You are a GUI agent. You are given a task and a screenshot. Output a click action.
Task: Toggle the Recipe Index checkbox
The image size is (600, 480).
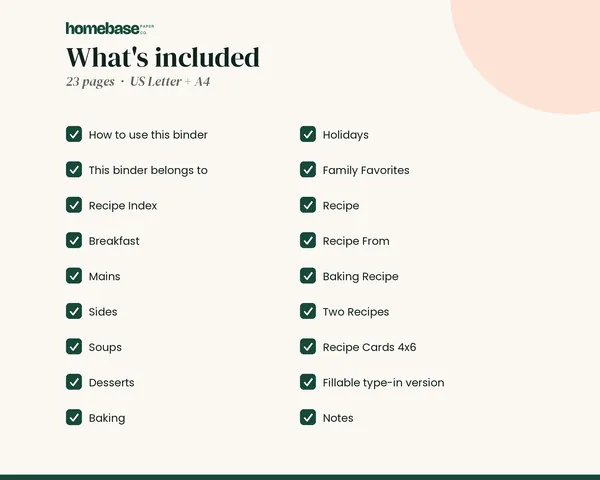pos(74,205)
